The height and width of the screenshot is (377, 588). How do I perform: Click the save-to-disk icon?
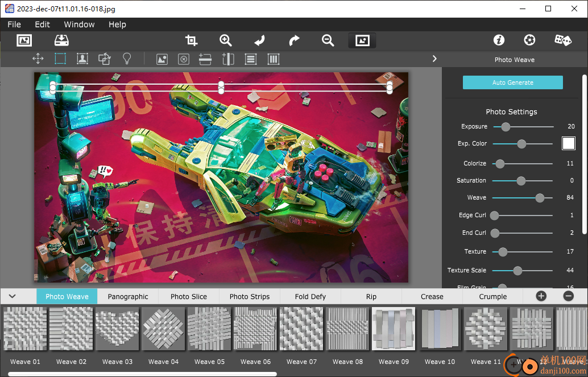coord(61,40)
